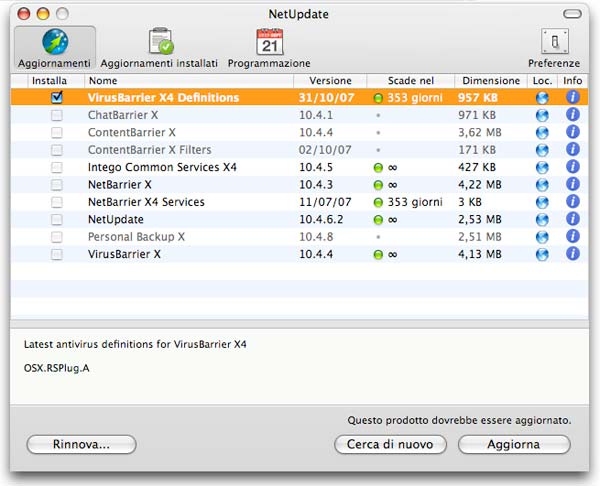Show info in VirusBarrier X 10.4.4 row
600x486 pixels.
[572, 254]
